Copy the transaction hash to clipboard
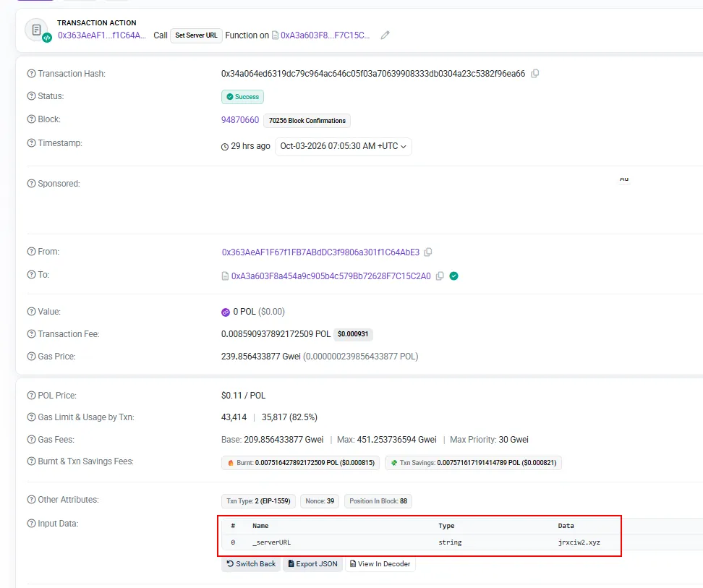 pos(535,74)
